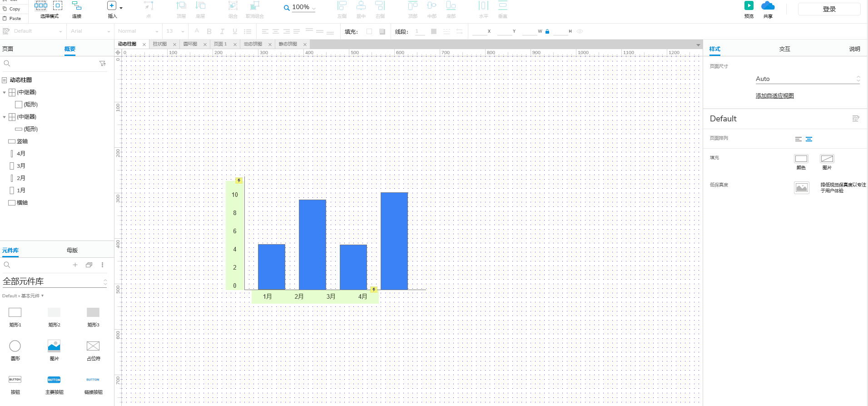Align bottom with the 底部 icon
The height and width of the screenshot is (406, 868).
pos(451,6)
